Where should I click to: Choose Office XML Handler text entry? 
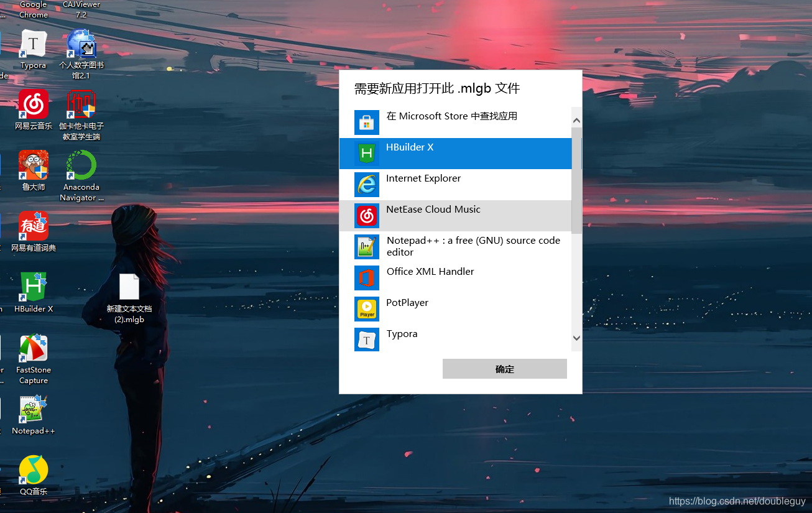[430, 272]
